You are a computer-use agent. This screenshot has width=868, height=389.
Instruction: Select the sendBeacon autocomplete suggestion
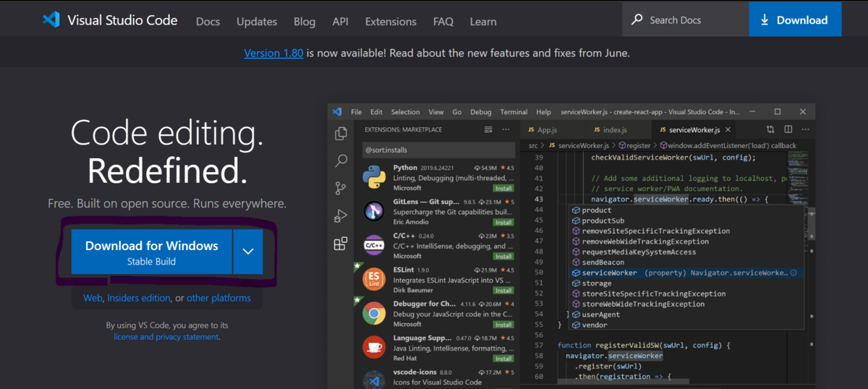pos(685,262)
